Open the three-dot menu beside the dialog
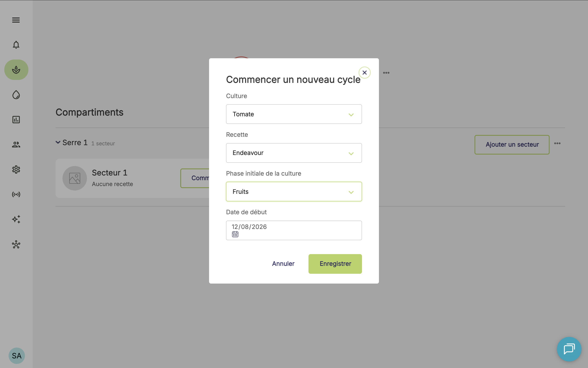The image size is (588, 368). pos(386,73)
